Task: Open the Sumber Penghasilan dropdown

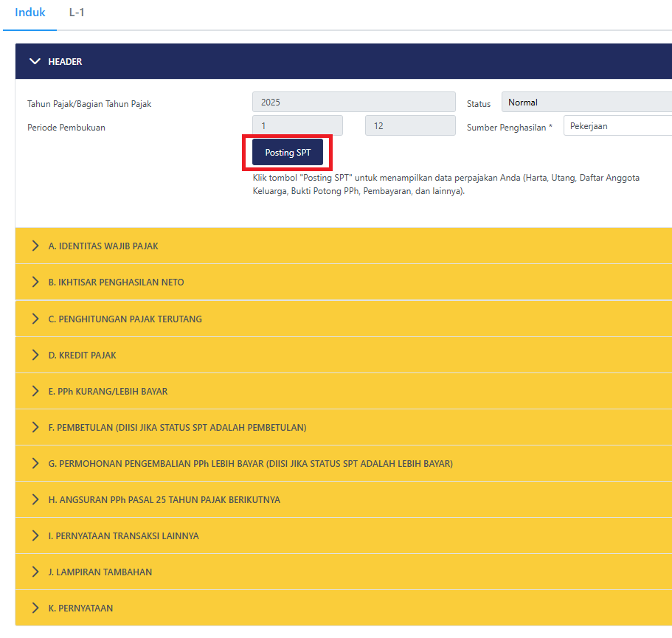Action: [617, 125]
